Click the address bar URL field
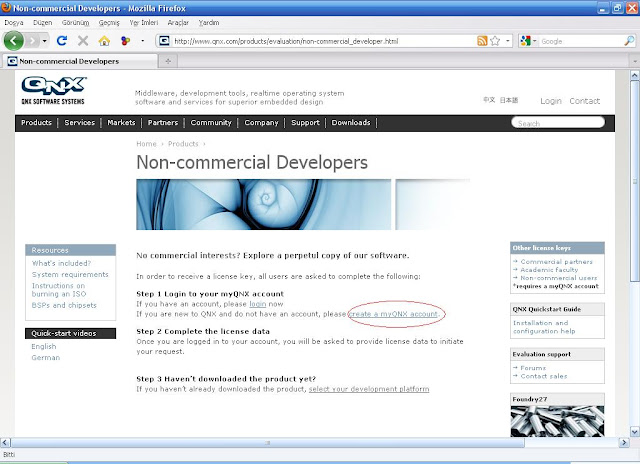The height and width of the screenshot is (464, 640). [322, 41]
